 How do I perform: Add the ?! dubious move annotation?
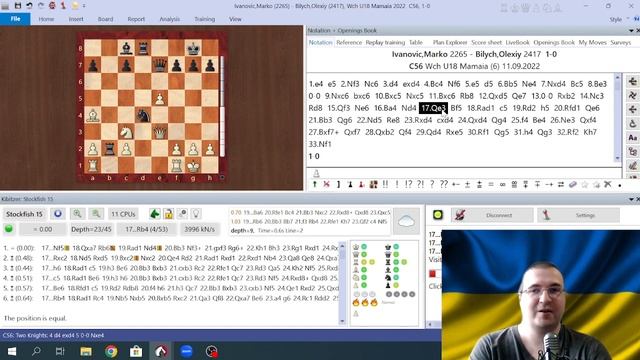coord(420,184)
